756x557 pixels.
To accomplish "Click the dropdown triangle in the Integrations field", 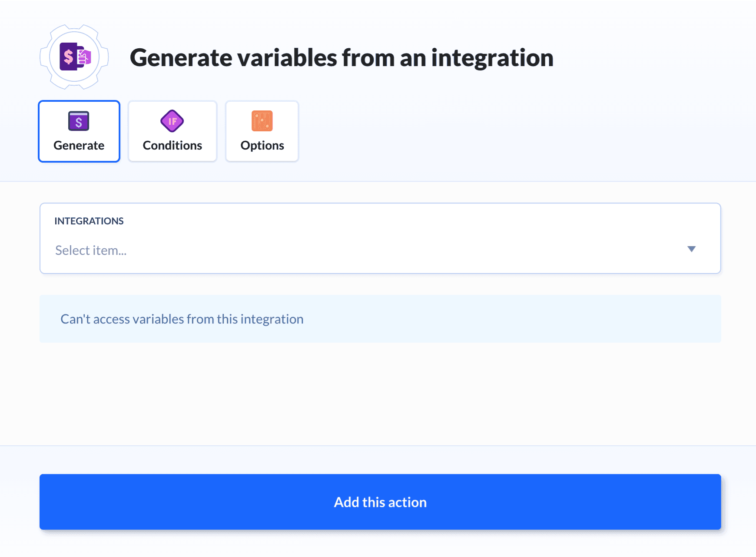I will click(x=692, y=250).
